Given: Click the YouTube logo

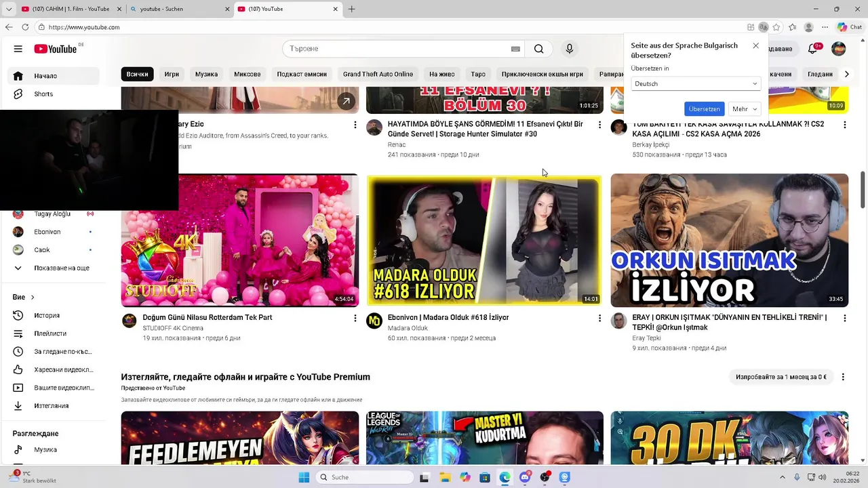Looking at the screenshot, I should click(56, 49).
